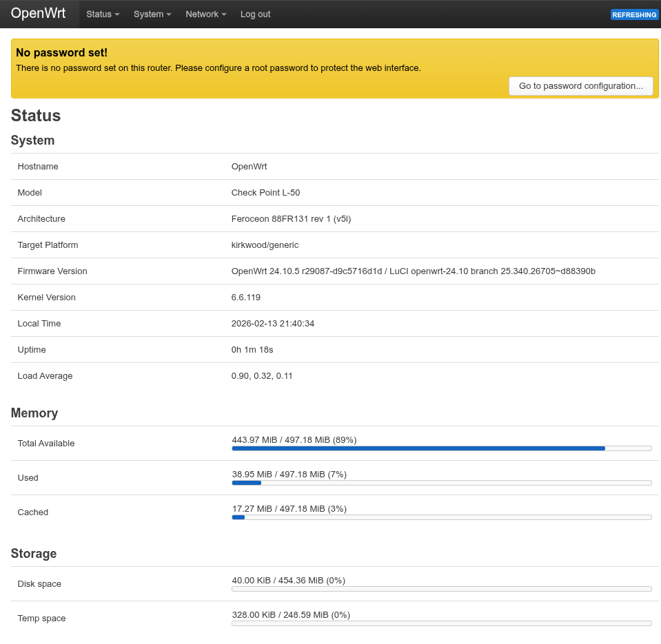Click the Firmware Version value text
Screen dimensions: 661x644
point(413,271)
